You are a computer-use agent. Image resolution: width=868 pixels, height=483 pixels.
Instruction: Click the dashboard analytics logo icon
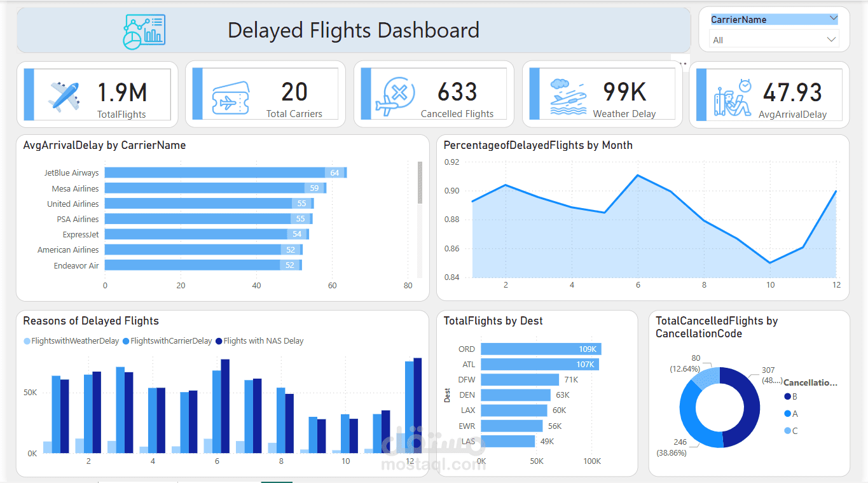pyautogui.click(x=144, y=31)
